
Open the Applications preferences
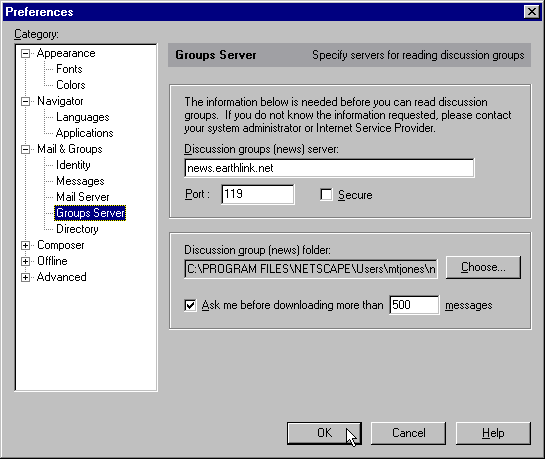coord(84,133)
